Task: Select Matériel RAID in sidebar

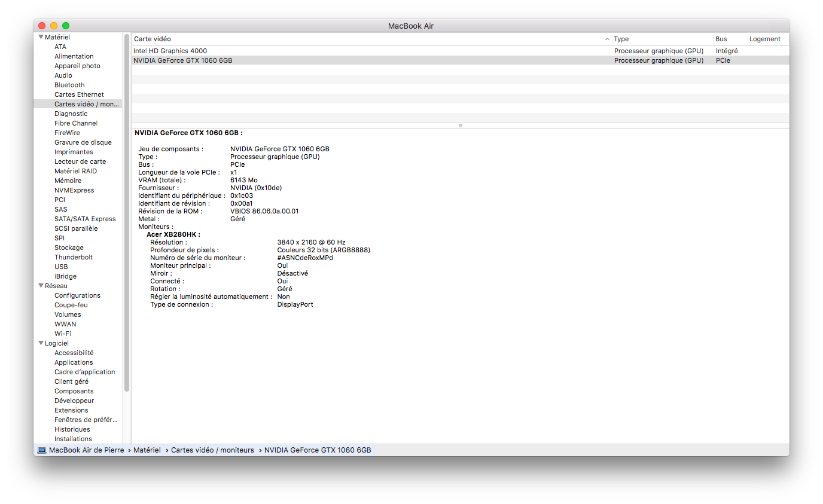Action: coord(75,171)
